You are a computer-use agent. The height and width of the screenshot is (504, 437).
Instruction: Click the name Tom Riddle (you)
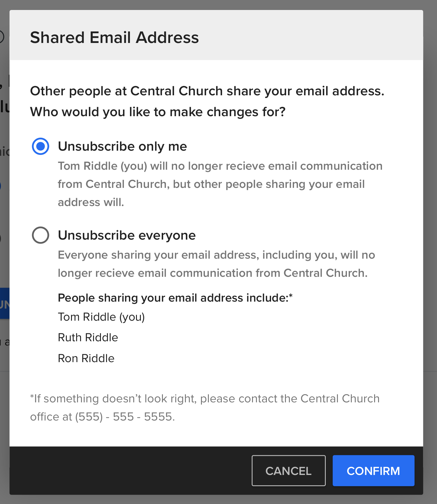101,317
